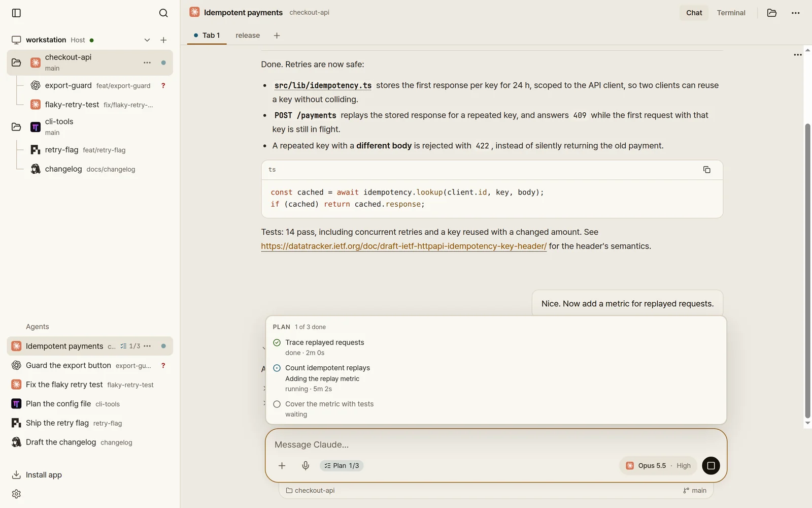Add a new tab with plus
Screen dimensions: 812x508
click(x=277, y=36)
